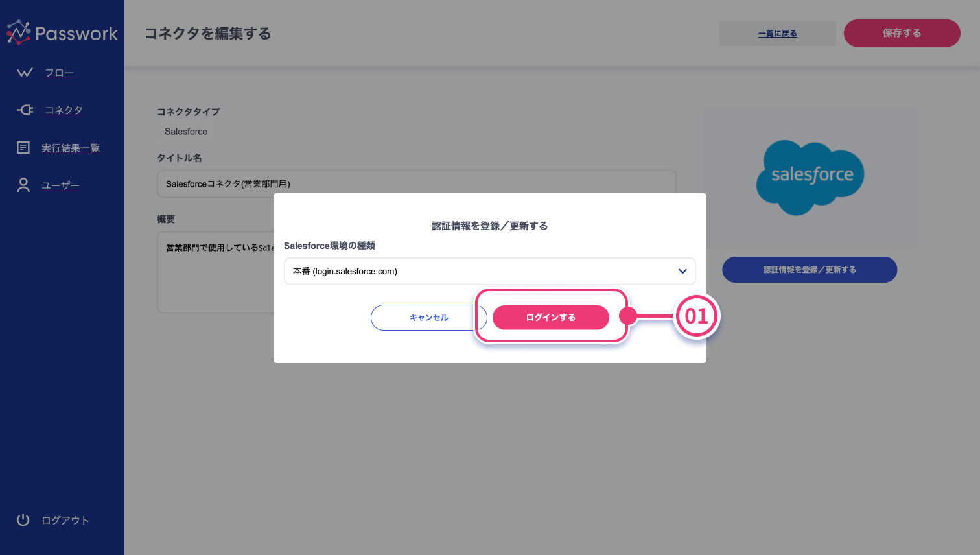Open ユーザー menu item

click(60, 185)
